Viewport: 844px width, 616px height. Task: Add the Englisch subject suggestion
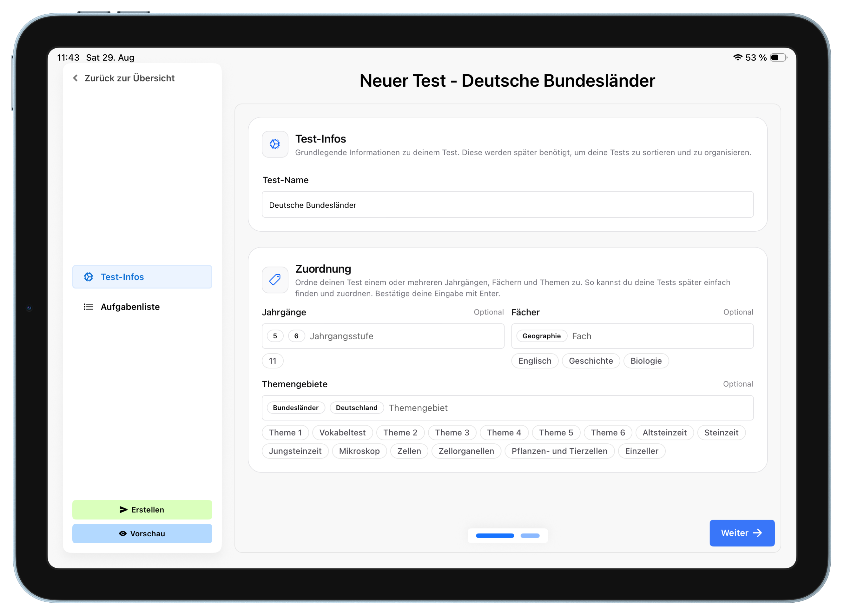click(535, 361)
